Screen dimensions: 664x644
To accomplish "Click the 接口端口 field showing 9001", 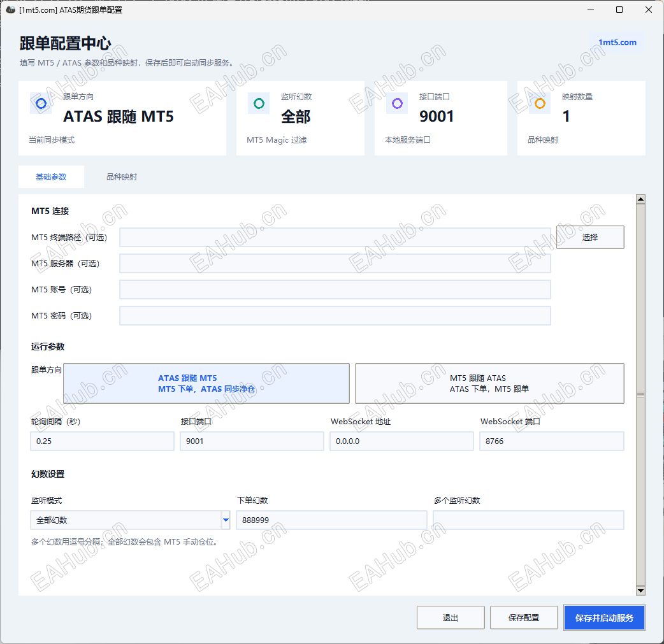I will tap(252, 441).
